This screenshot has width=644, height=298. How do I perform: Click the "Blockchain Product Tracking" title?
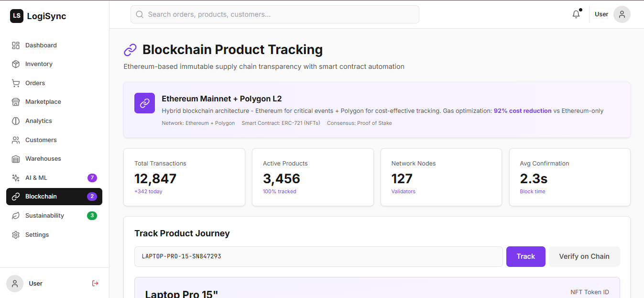tap(232, 50)
